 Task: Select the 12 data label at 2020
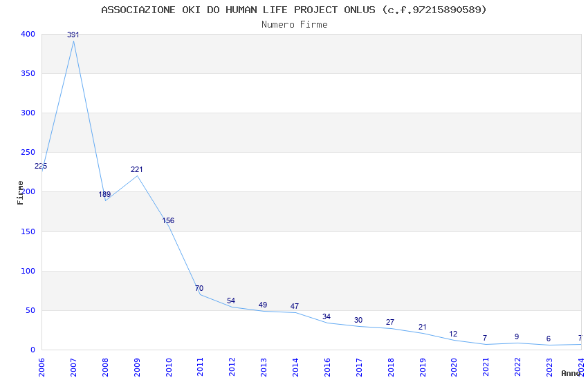[x=453, y=334]
